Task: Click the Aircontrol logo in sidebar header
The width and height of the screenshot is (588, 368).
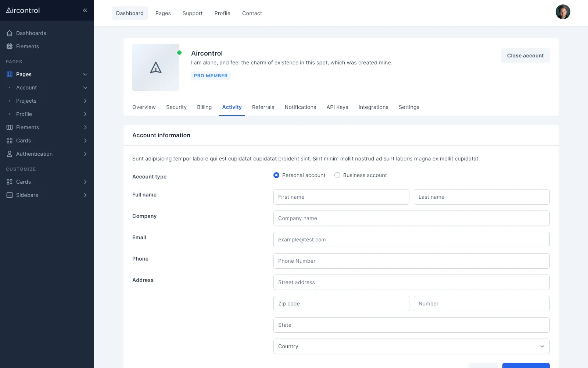Action: pyautogui.click(x=23, y=10)
